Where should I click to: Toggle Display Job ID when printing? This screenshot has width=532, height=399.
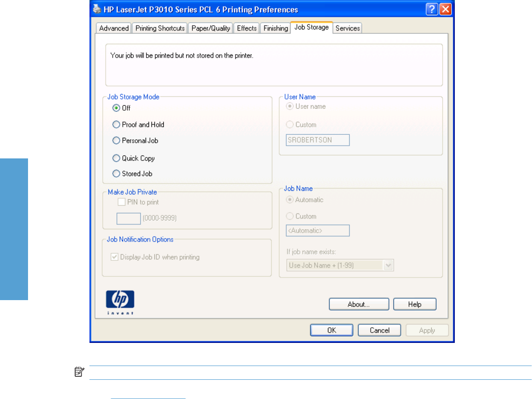(x=115, y=257)
